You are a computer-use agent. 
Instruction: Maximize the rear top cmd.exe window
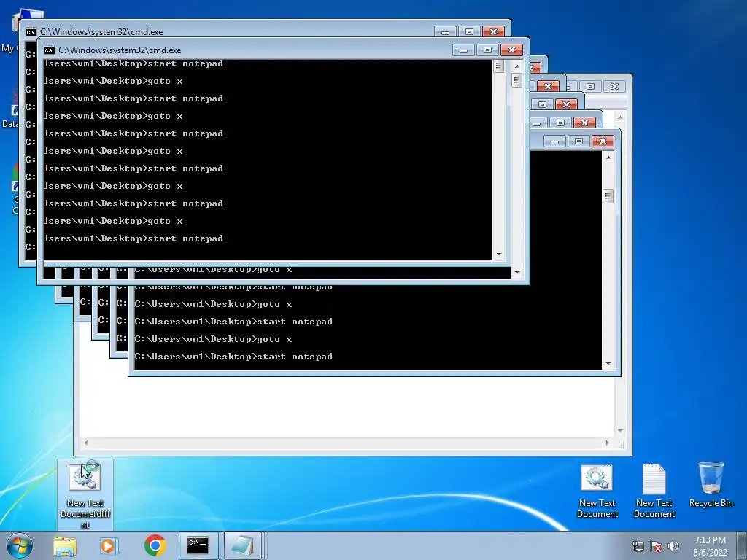469,31
